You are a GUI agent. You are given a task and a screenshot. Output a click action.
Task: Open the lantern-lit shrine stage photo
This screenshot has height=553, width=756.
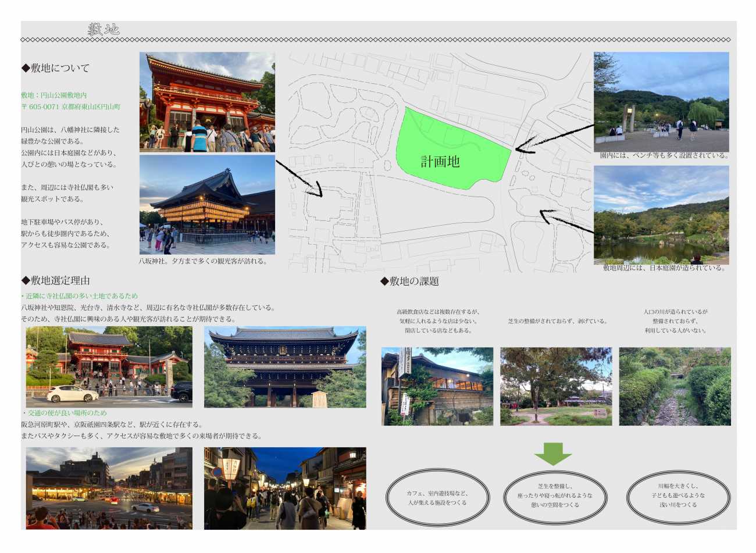pyautogui.click(x=207, y=205)
